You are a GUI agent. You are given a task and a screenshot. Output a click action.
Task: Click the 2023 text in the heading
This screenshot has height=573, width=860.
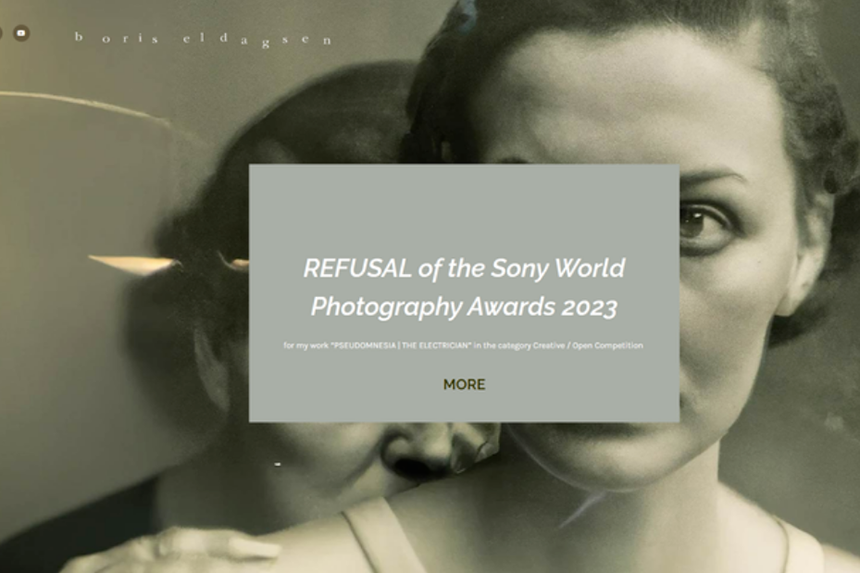point(590,307)
